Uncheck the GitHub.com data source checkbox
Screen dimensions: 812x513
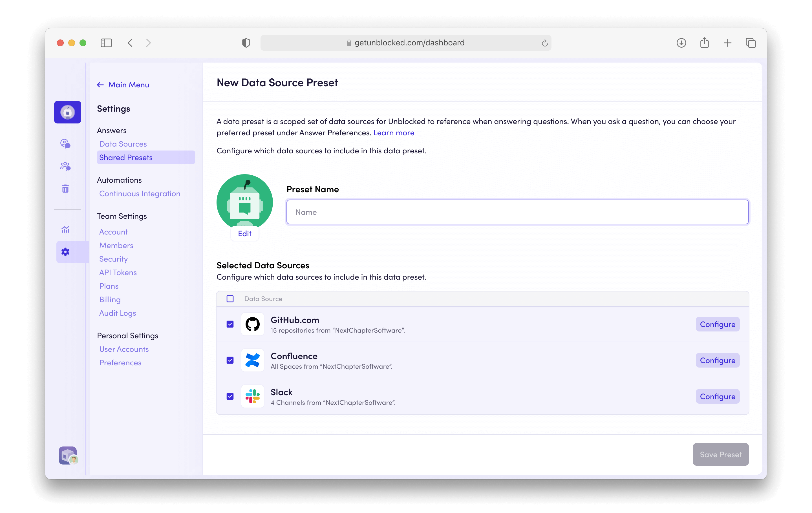coord(230,324)
